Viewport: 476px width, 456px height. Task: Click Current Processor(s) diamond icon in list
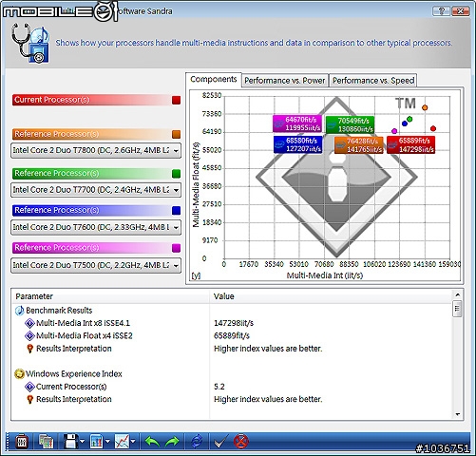coord(29,387)
